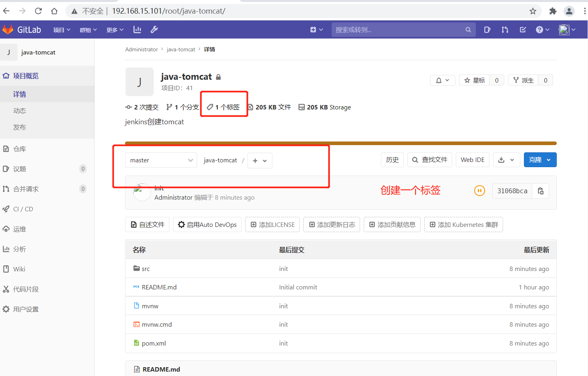Image resolution: width=588 pixels, height=376 pixels.
Task: Open the README.md file in the list
Action: [x=159, y=287]
